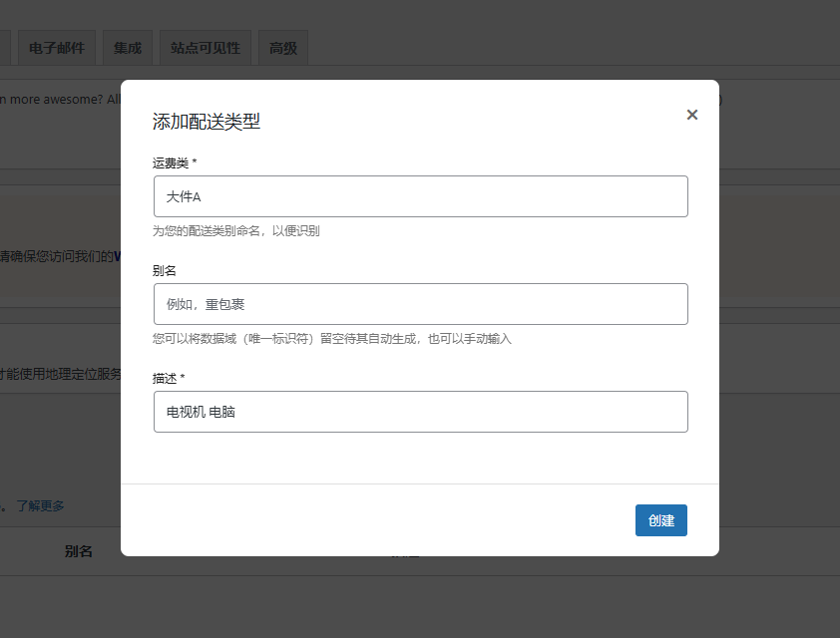840x638 pixels.
Task: Select the 站点可见性 tab
Action: click(205, 47)
